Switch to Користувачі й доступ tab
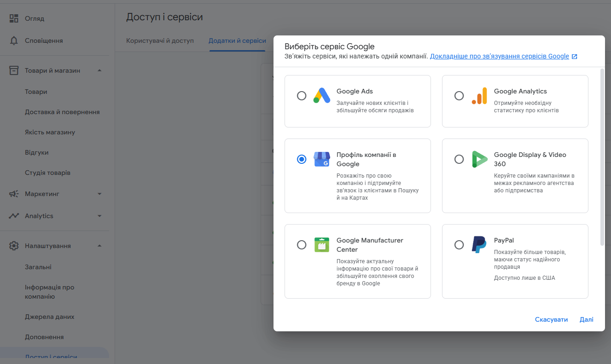This screenshot has width=611, height=364. point(160,40)
